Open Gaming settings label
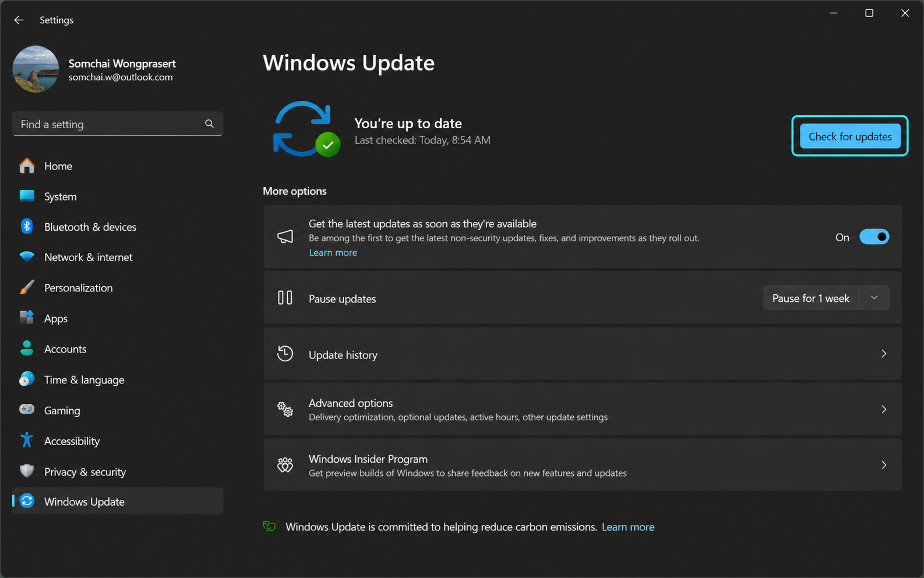Image resolution: width=924 pixels, height=578 pixels. (62, 410)
